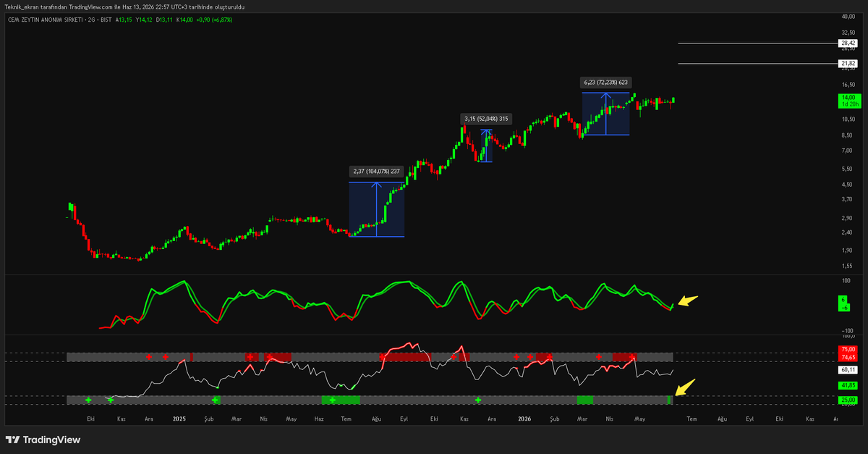Click the 32,50 price axis label
Viewport: 868px width, 454px height.
(x=848, y=33)
